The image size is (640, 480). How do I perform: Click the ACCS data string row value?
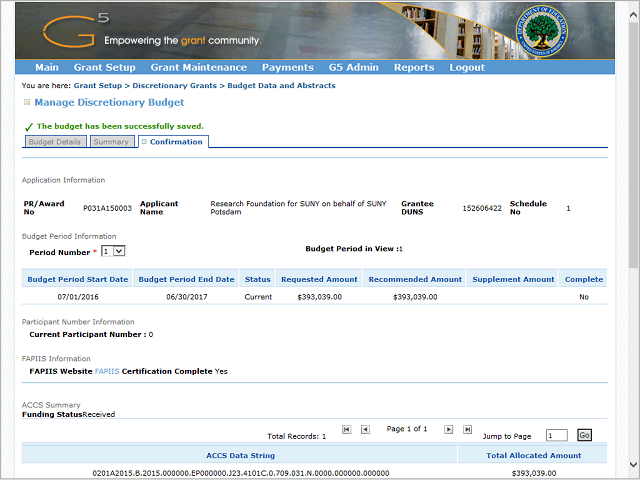(x=240, y=473)
